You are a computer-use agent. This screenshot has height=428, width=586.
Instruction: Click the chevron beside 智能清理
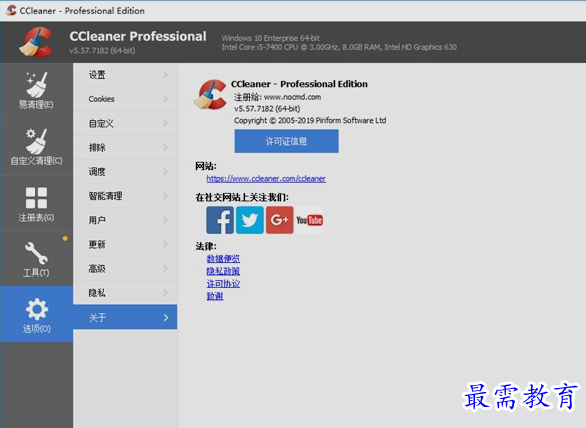(165, 196)
